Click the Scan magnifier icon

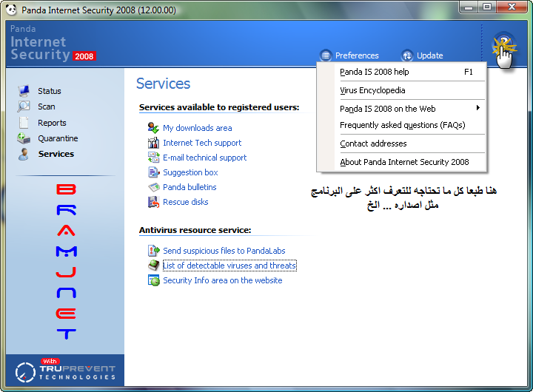[24, 107]
